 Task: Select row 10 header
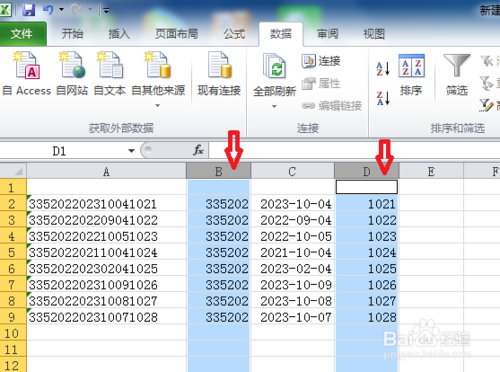tap(13, 333)
